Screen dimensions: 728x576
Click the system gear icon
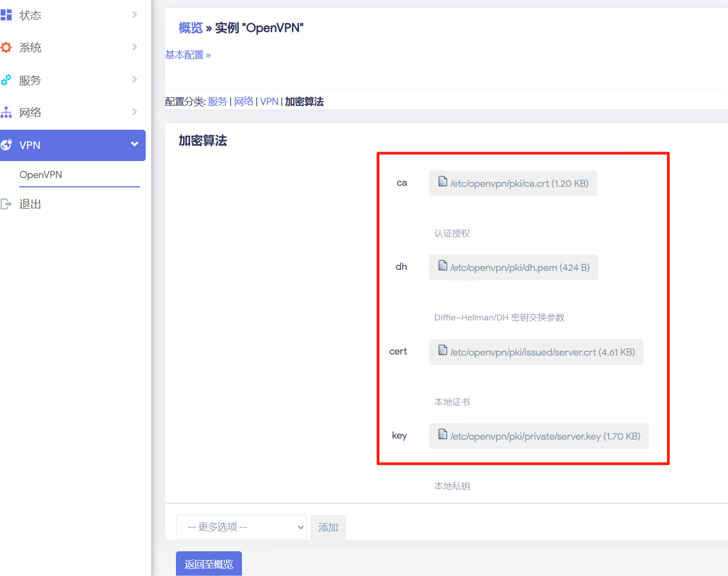pyautogui.click(x=6, y=47)
